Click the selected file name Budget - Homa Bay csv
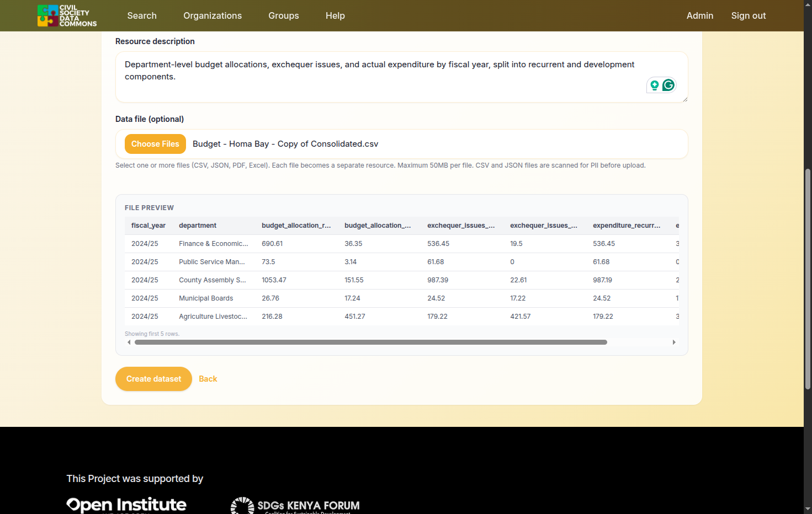Screen dimensions: 812x514 (285, 144)
